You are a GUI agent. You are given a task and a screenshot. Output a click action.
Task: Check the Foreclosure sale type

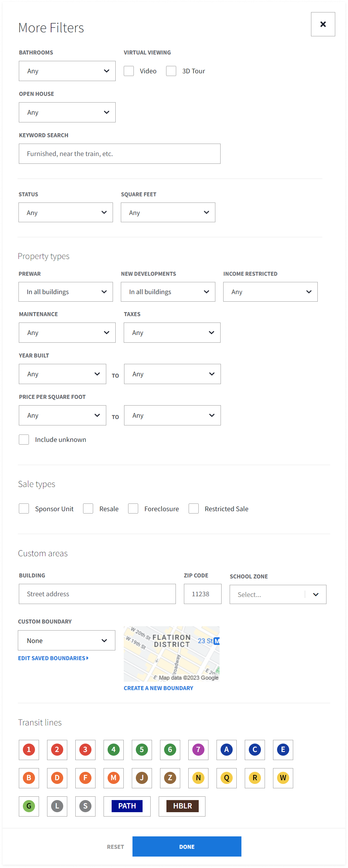click(x=133, y=508)
